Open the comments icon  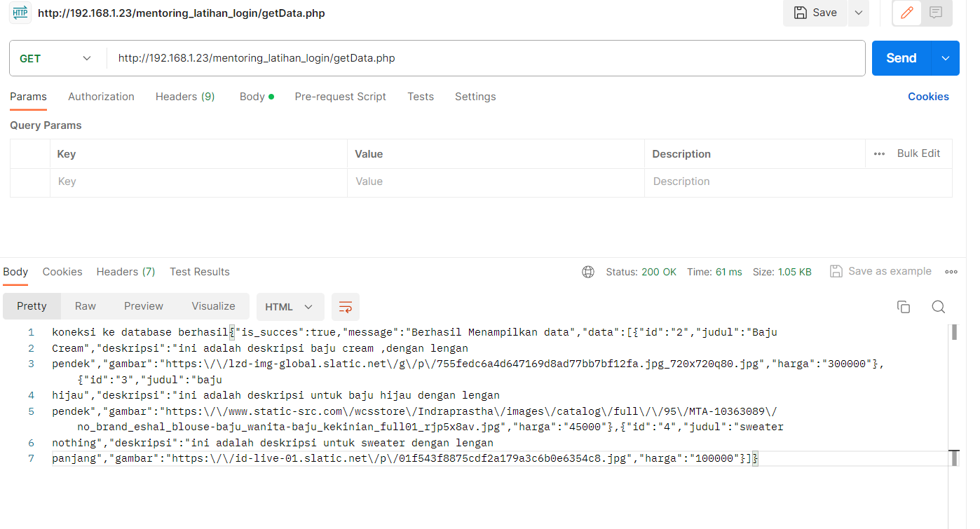point(937,13)
